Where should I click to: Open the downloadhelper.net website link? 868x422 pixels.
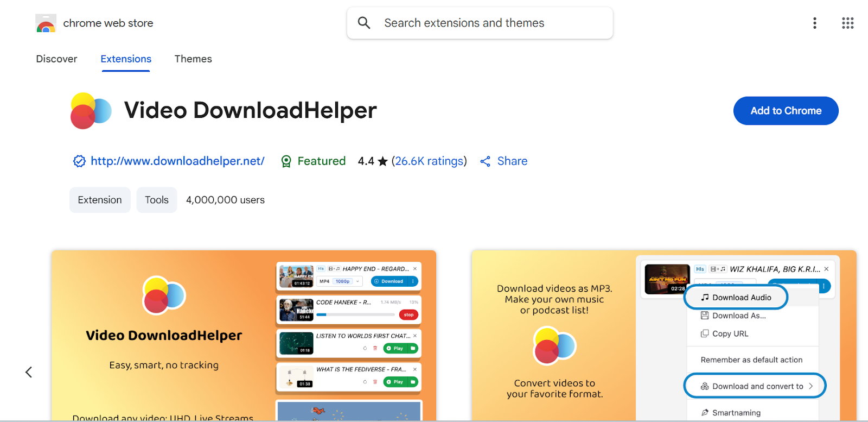coord(177,161)
